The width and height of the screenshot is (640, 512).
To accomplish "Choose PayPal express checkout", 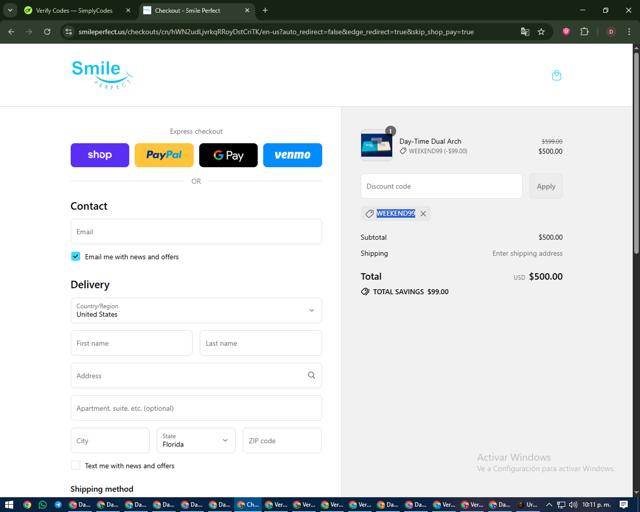I will point(164,155).
